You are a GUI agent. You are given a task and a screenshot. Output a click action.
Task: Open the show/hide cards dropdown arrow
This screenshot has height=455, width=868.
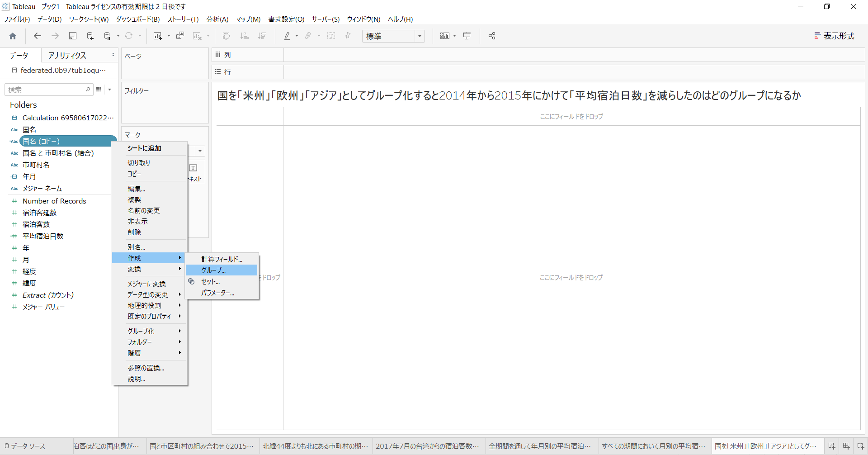[454, 36]
